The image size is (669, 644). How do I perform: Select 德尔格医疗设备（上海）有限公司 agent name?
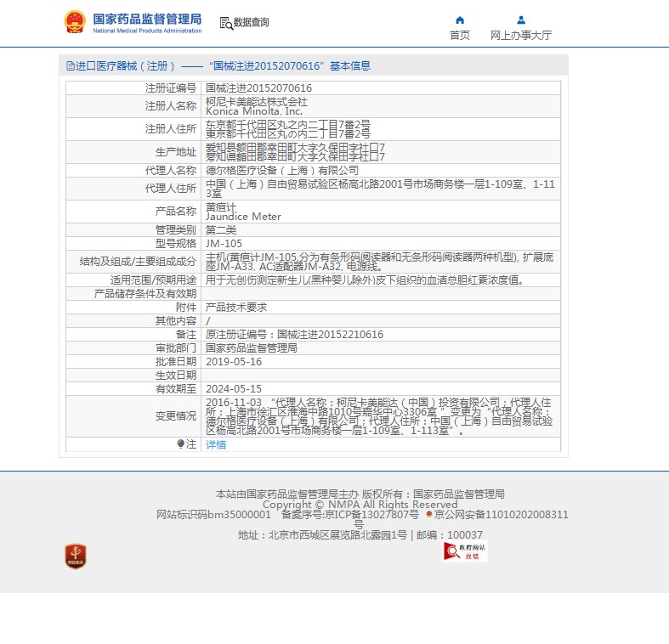282,171
